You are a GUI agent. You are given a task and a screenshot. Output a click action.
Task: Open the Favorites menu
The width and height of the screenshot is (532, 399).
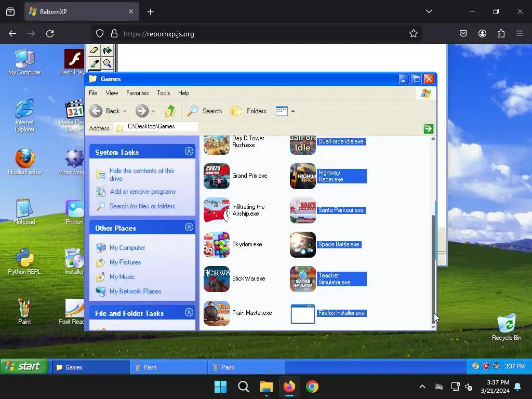click(x=137, y=93)
